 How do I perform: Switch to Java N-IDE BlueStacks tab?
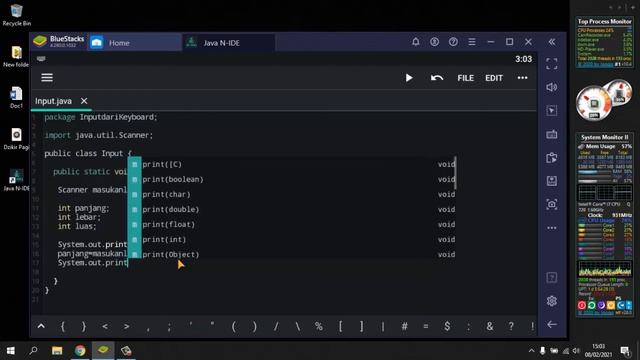(x=229, y=42)
